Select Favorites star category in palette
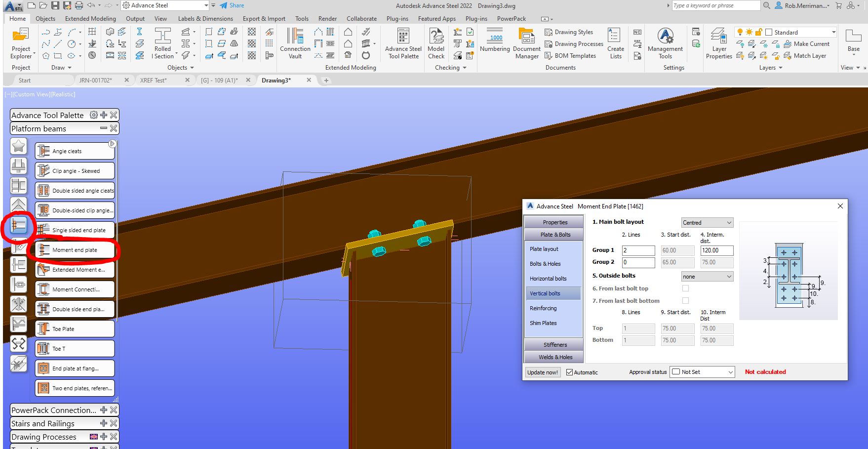 [x=19, y=146]
